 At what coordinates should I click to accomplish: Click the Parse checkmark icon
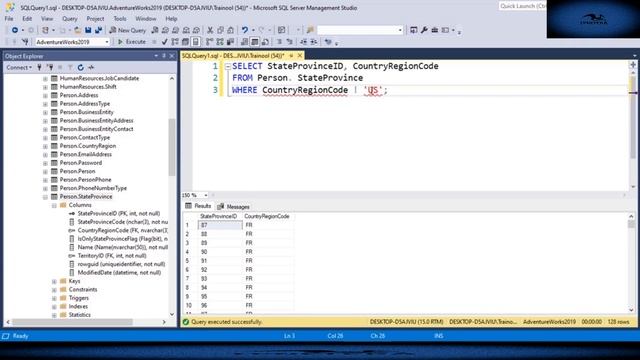coord(164,42)
